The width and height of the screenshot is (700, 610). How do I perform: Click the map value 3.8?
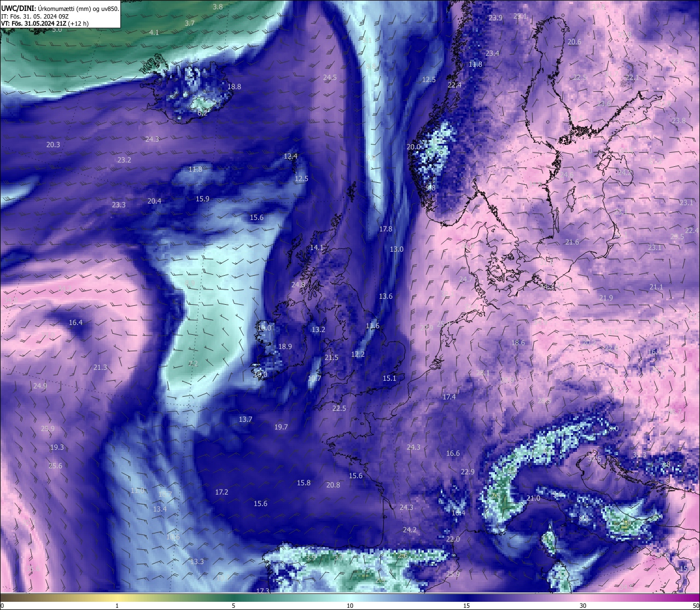[x=218, y=7]
